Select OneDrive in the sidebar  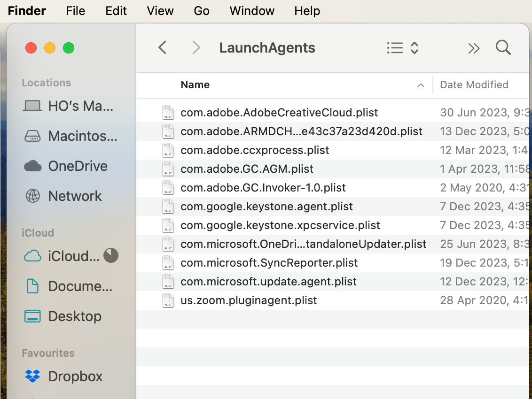tap(78, 166)
